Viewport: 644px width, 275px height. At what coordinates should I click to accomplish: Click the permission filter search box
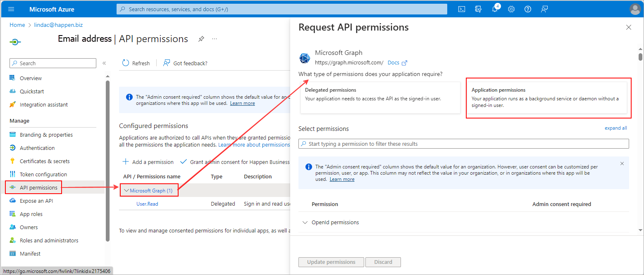[x=463, y=143]
